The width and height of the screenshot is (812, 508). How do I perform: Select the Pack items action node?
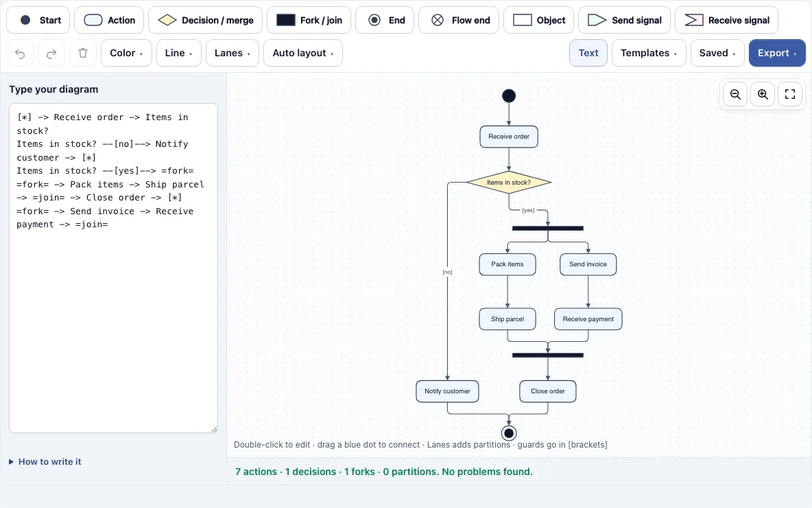(x=508, y=264)
